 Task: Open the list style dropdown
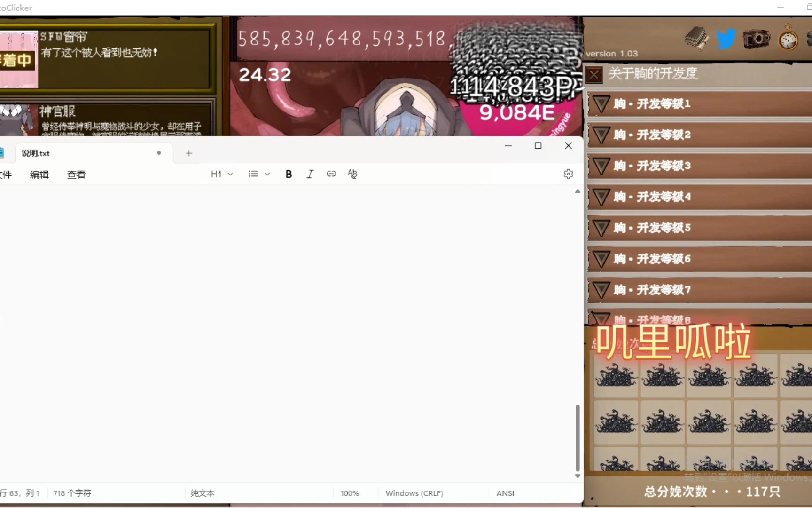pos(259,174)
